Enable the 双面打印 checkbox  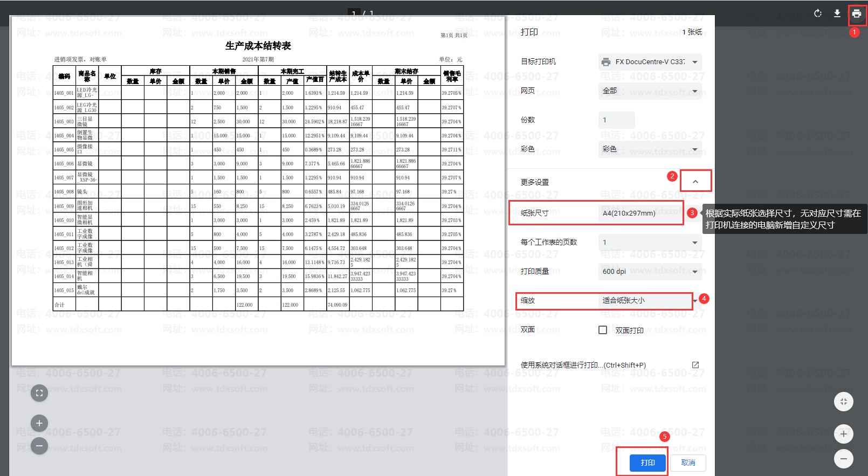coord(603,330)
